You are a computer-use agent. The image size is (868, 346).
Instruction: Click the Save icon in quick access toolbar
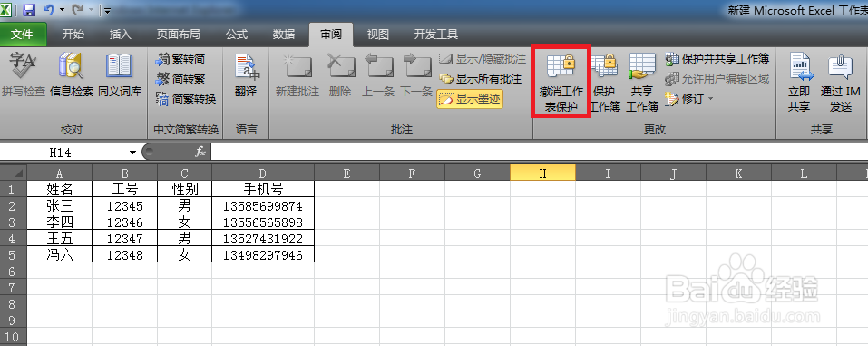(29, 9)
